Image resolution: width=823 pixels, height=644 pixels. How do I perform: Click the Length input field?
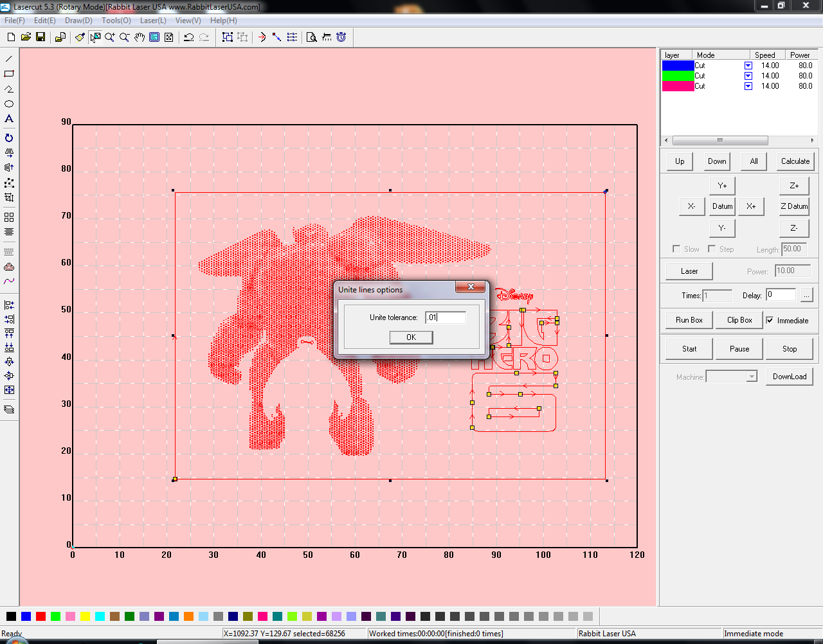pos(795,249)
